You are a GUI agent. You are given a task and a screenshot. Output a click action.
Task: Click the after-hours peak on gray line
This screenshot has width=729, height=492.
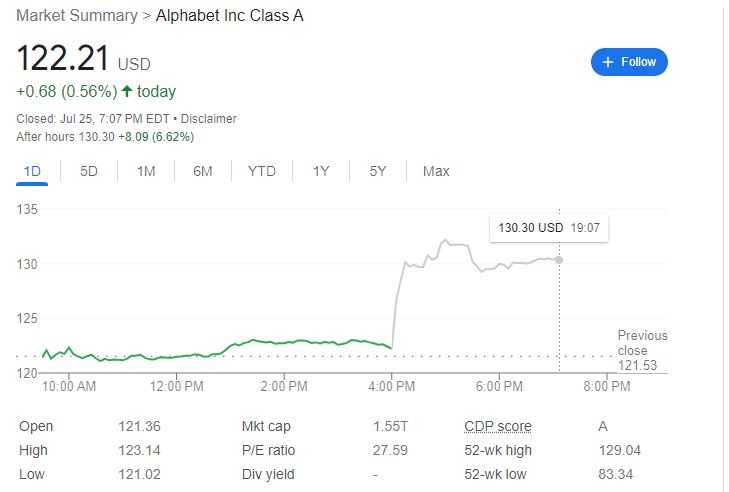point(445,240)
